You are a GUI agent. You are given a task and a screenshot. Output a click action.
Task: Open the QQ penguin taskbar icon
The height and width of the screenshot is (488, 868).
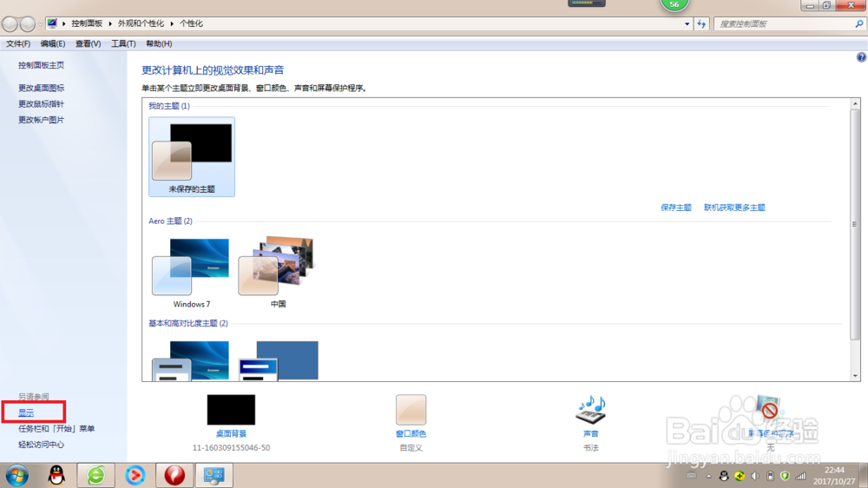click(56, 475)
